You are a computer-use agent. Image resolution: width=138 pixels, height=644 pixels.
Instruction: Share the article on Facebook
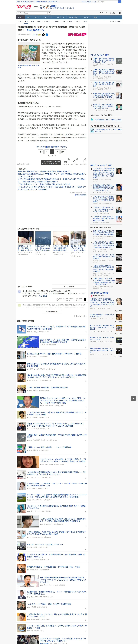pos(47,35)
